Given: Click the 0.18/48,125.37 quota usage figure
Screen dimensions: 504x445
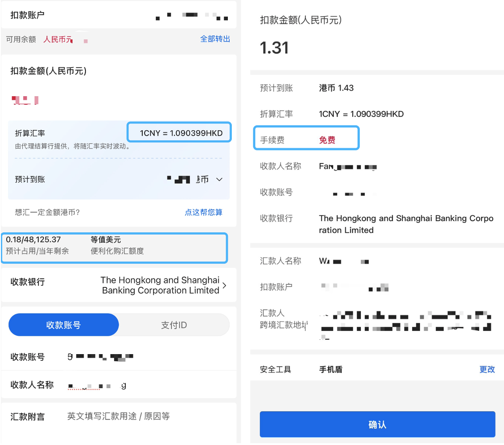Looking at the screenshot, I should click(x=34, y=240).
